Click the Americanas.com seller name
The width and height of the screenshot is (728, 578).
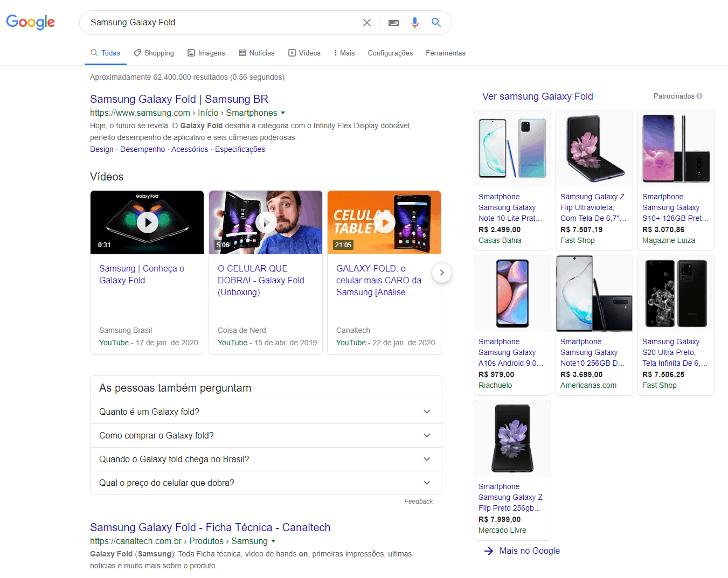coord(588,385)
